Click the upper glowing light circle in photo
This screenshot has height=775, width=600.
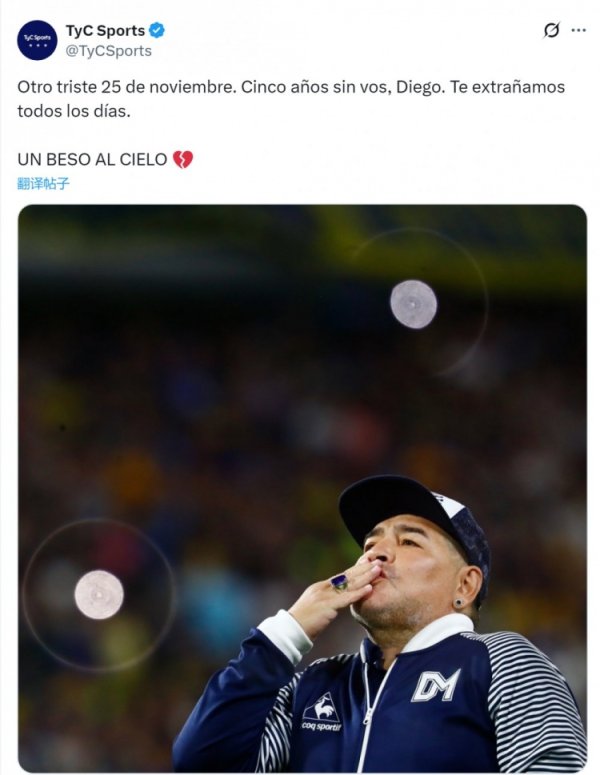(x=413, y=304)
